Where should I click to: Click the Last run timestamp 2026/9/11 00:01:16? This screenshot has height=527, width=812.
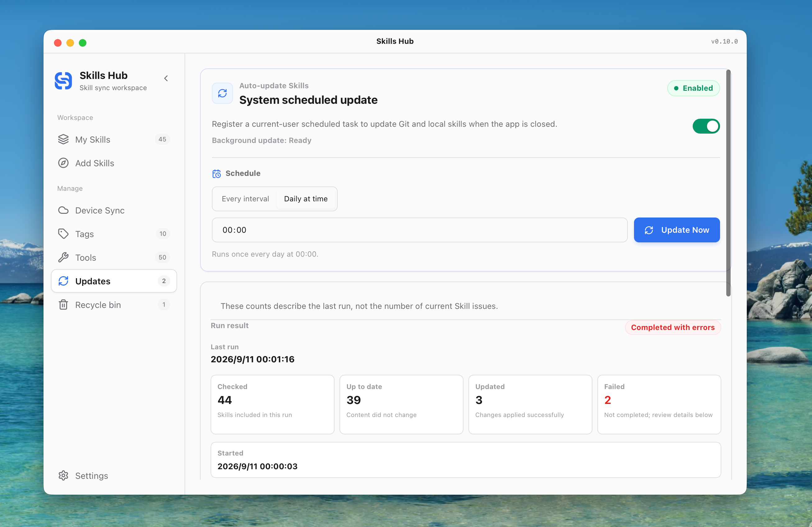point(253,359)
